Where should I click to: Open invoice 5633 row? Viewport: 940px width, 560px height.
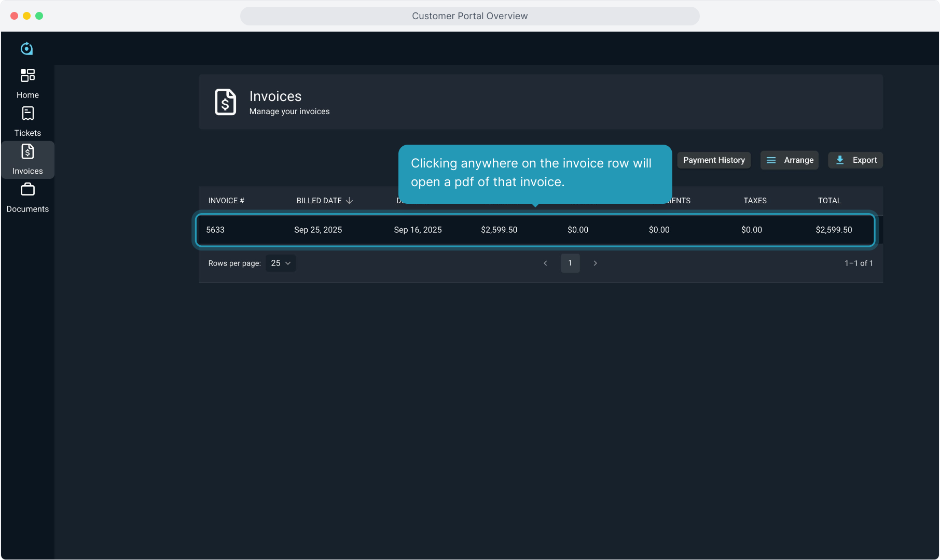(x=535, y=230)
